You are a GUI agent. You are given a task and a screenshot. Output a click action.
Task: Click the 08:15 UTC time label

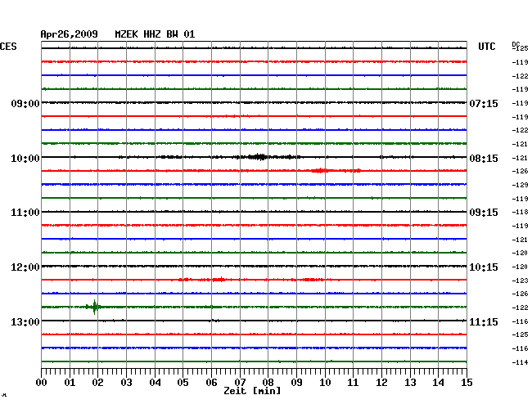[485, 158]
